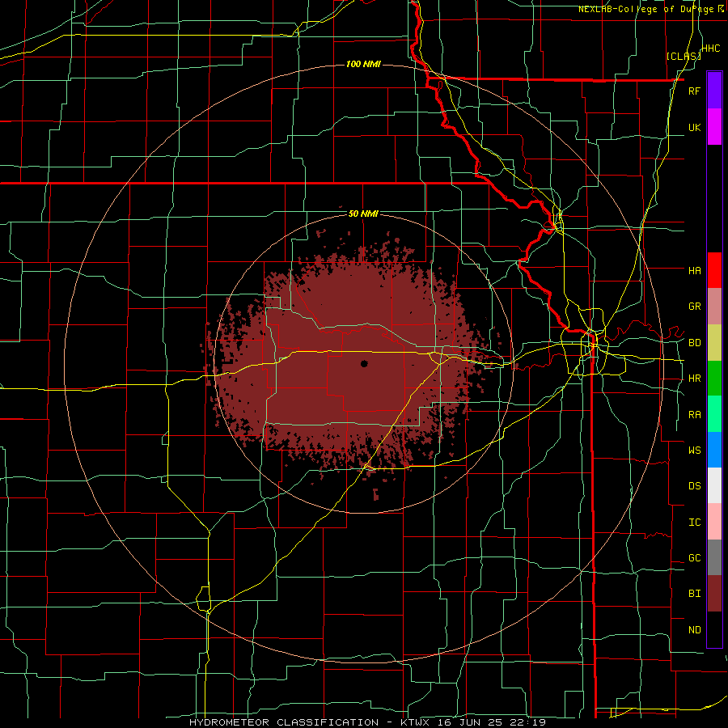Click the UK legend label
Viewport: 728px width, 728px height.
(694, 128)
